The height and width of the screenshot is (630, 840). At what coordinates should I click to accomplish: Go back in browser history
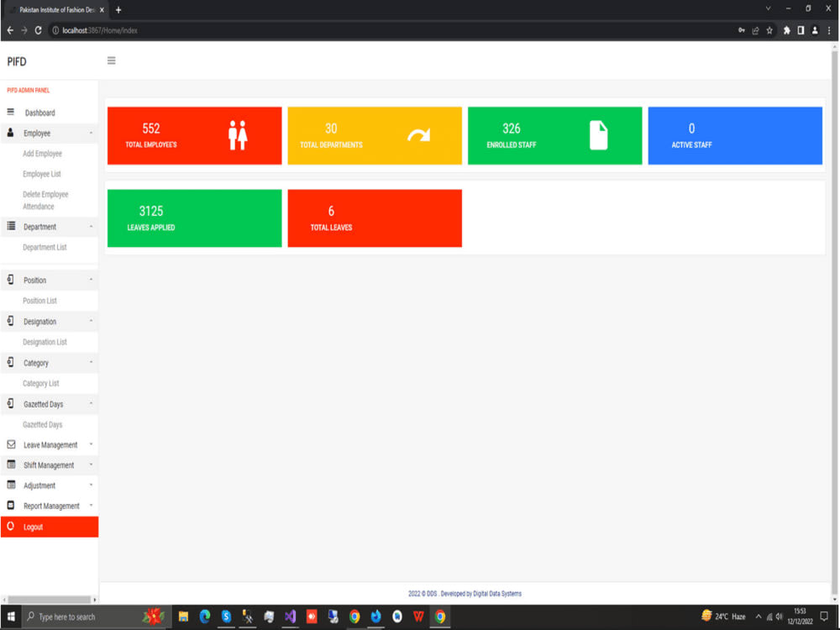pyautogui.click(x=10, y=30)
